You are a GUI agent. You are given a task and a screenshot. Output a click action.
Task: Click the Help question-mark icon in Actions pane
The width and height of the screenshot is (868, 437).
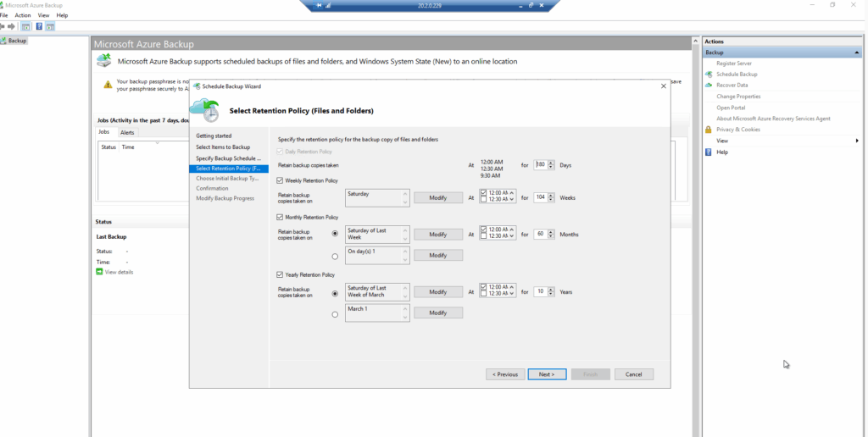[x=708, y=152]
